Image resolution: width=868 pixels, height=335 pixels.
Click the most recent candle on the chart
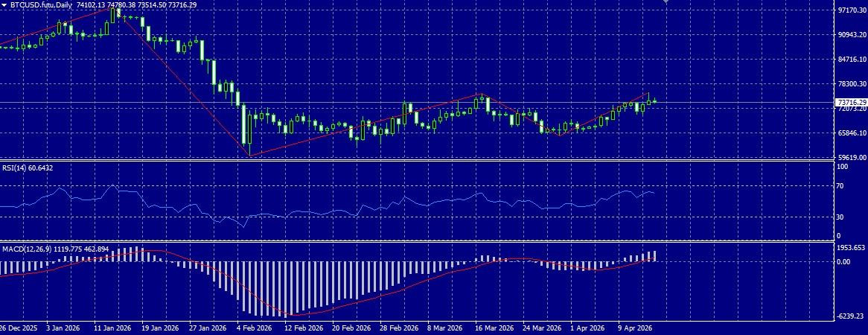tap(655, 100)
